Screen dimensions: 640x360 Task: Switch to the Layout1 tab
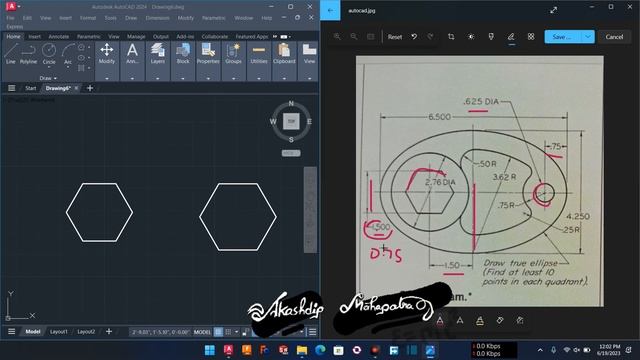(x=59, y=332)
